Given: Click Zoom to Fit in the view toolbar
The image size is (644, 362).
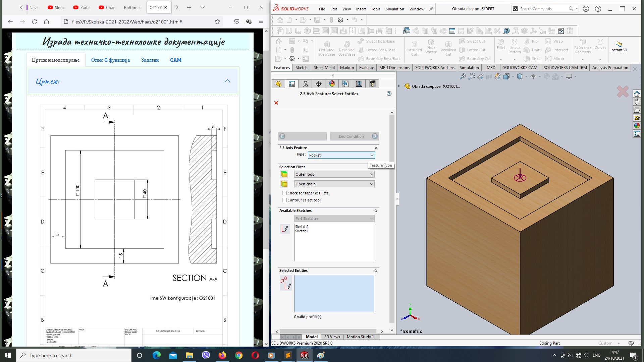Looking at the screenshot, I should pyautogui.click(x=463, y=77).
